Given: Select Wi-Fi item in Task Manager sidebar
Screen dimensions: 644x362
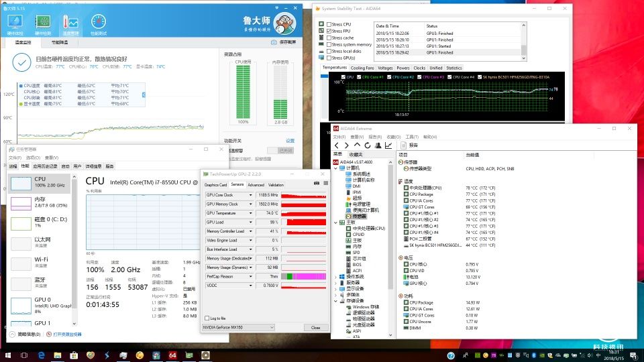Looking at the screenshot, I should [x=40, y=263].
